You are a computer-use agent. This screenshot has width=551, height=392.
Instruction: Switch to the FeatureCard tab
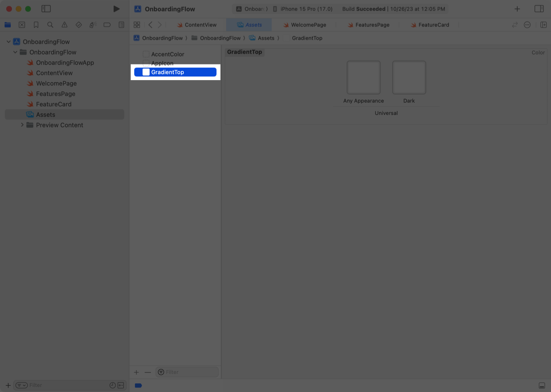(x=434, y=25)
